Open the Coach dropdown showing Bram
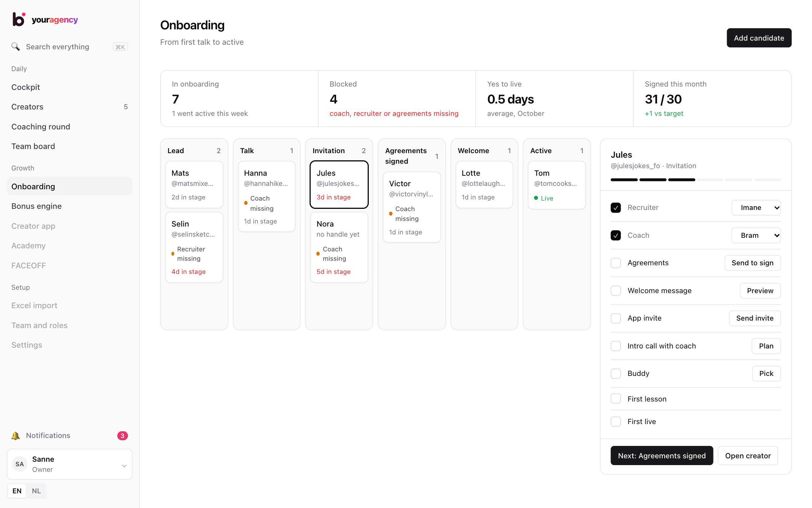The width and height of the screenshot is (812, 508). pyautogui.click(x=756, y=236)
